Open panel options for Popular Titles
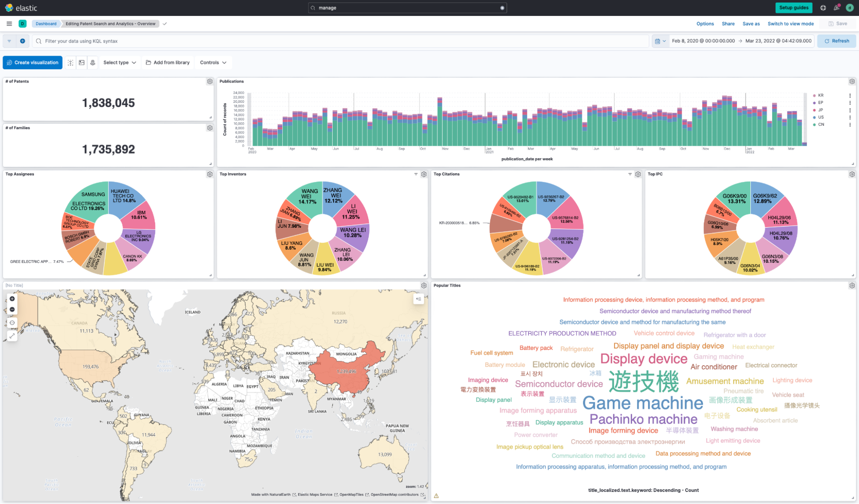This screenshot has height=504, width=859. coord(852,285)
